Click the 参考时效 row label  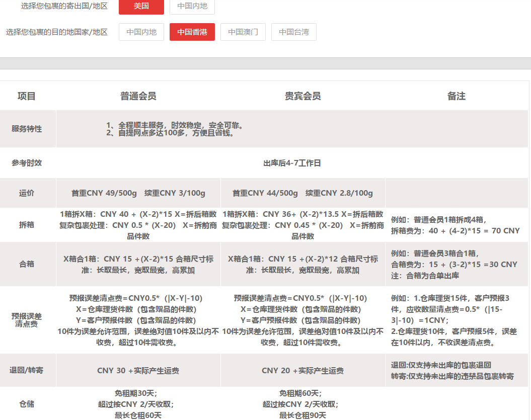point(27,163)
